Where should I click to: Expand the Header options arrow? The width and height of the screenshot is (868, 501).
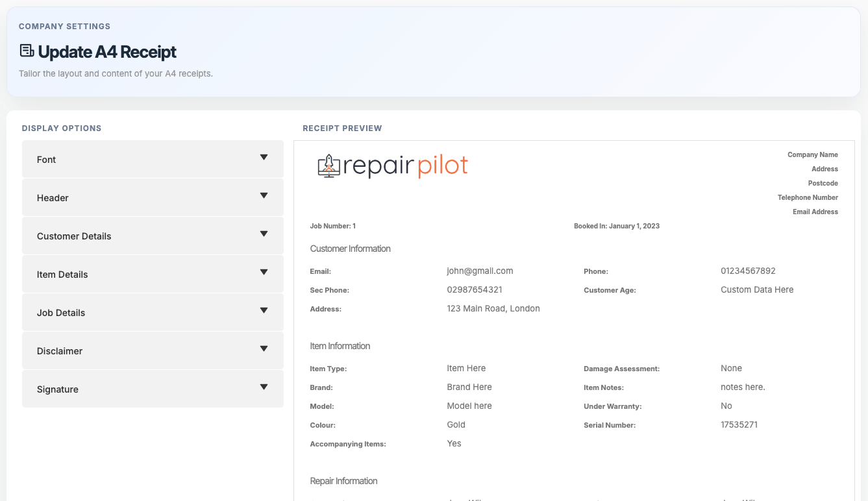(x=264, y=196)
